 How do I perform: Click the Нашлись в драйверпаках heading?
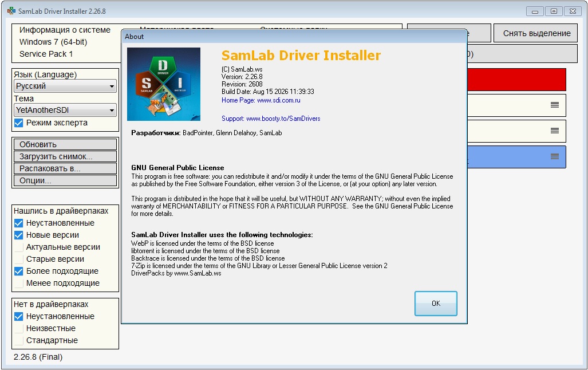tap(61, 211)
